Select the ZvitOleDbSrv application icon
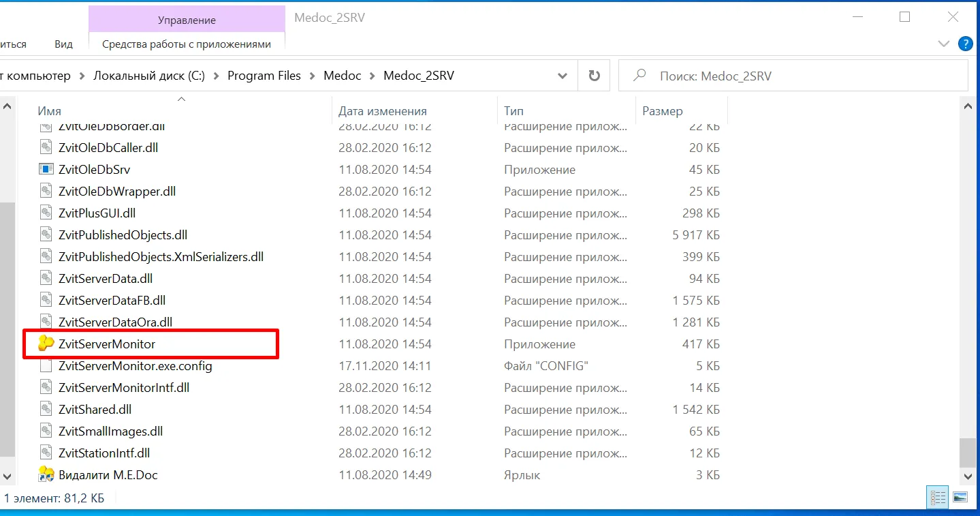The height and width of the screenshot is (516, 980). [x=46, y=170]
